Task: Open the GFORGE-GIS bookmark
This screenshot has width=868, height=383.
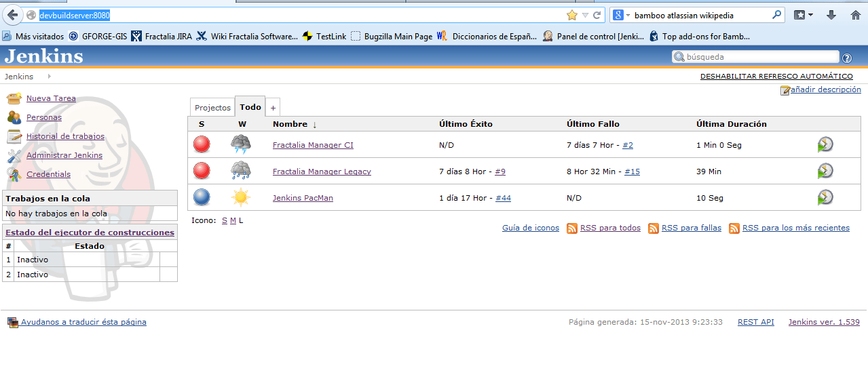Action: [x=98, y=36]
